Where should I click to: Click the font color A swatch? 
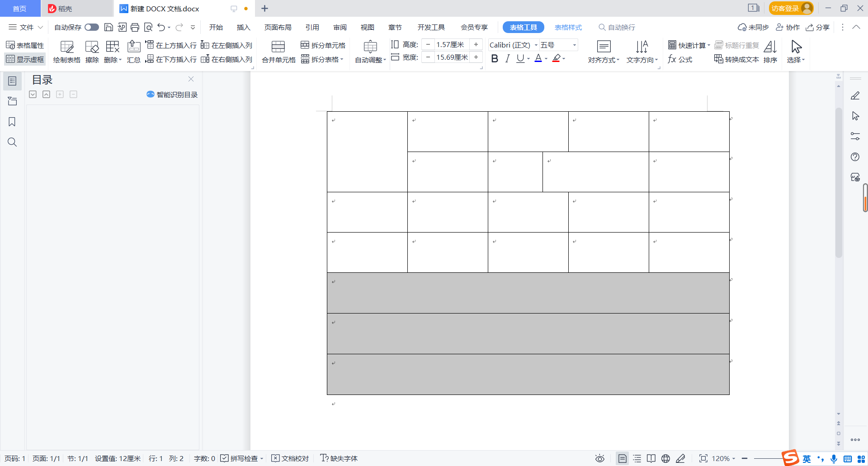(538, 58)
